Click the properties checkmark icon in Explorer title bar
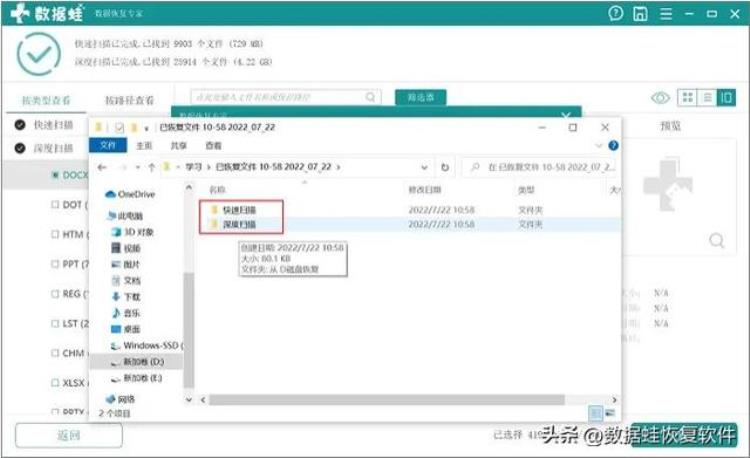 119,127
